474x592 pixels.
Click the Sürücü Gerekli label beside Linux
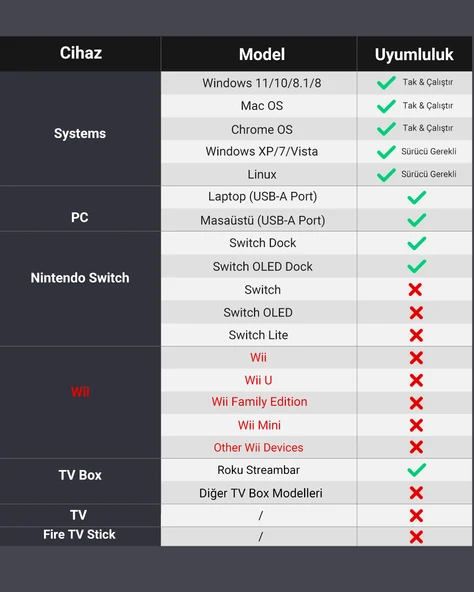tap(429, 174)
